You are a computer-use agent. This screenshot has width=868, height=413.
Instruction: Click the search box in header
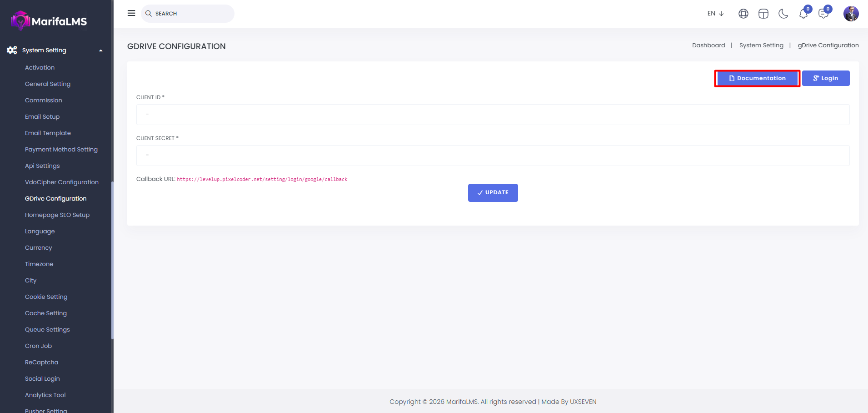(188, 14)
